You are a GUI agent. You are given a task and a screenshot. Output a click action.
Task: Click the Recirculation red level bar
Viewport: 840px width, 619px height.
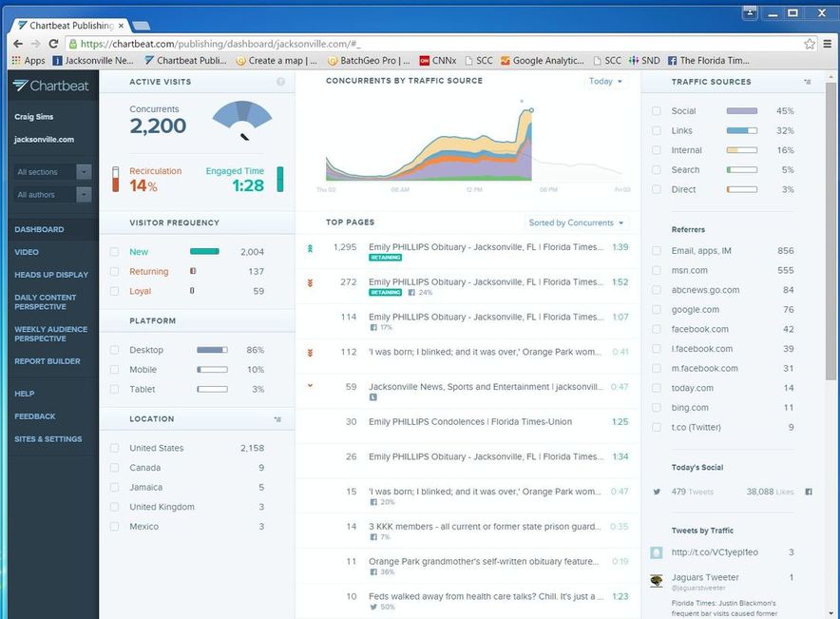pos(116,179)
